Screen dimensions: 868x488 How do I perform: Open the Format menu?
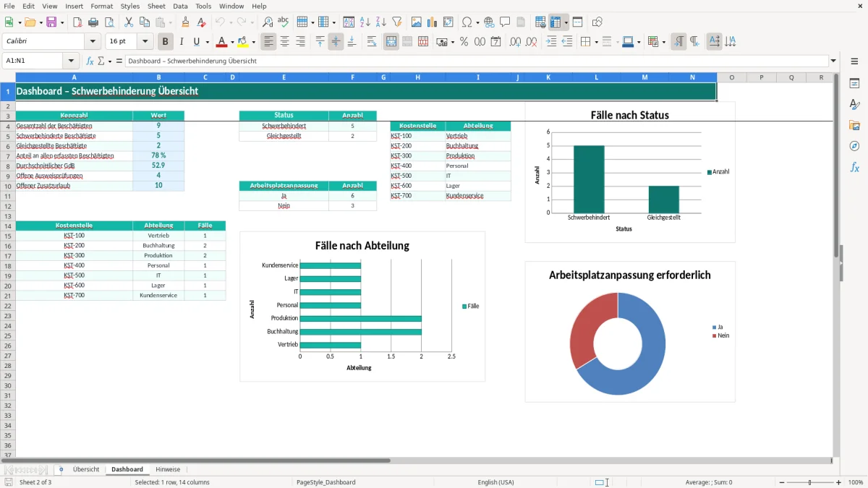point(101,6)
